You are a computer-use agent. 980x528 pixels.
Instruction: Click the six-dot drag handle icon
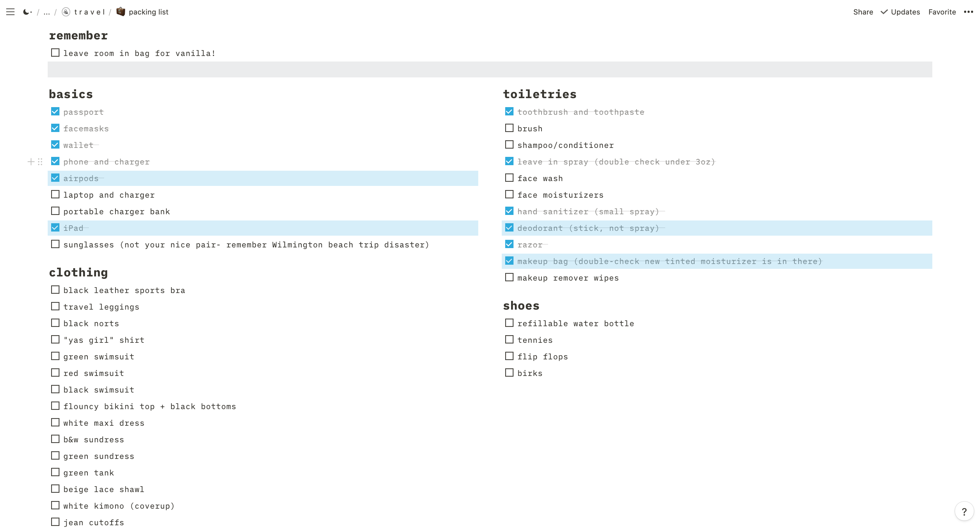click(x=40, y=162)
